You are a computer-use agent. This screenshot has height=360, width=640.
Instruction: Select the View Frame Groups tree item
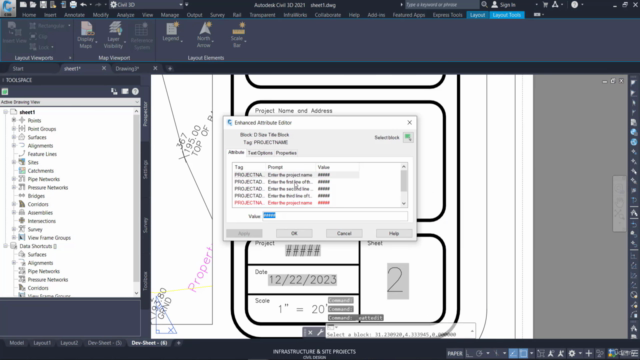[49, 238]
